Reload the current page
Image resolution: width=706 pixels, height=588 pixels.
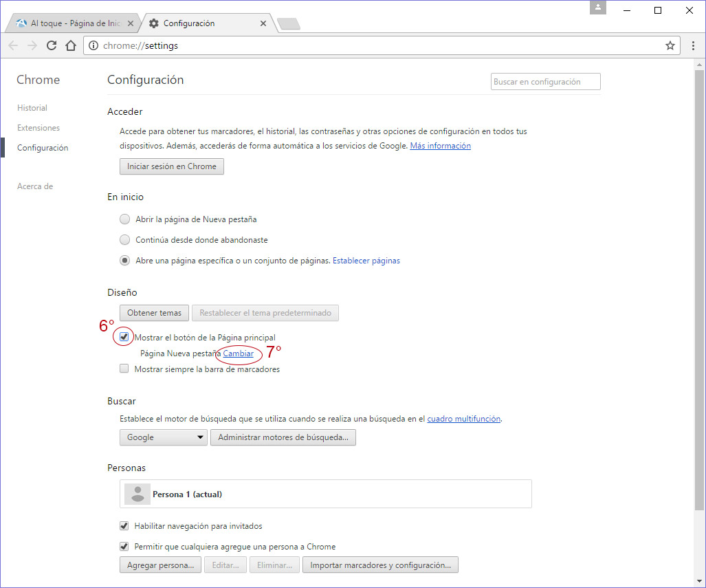point(52,45)
